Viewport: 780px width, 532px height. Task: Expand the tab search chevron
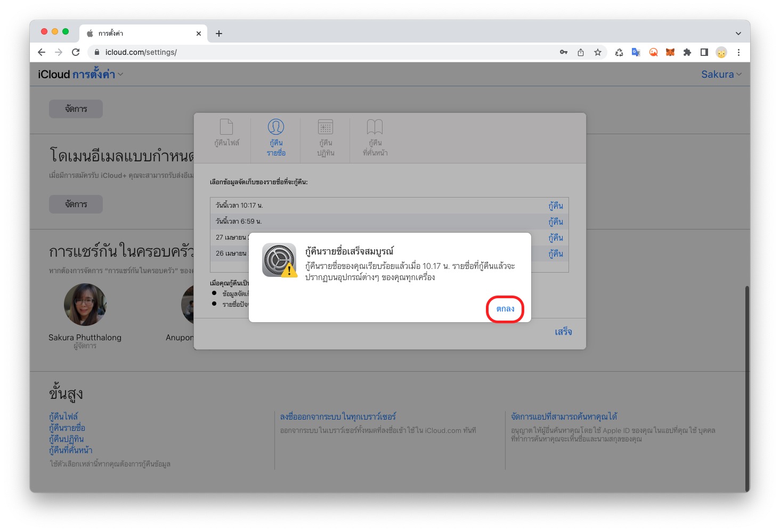(x=738, y=34)
